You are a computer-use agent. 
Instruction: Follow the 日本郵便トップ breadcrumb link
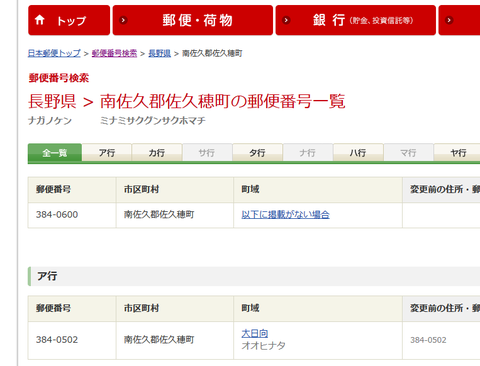(x=54, y=53)
